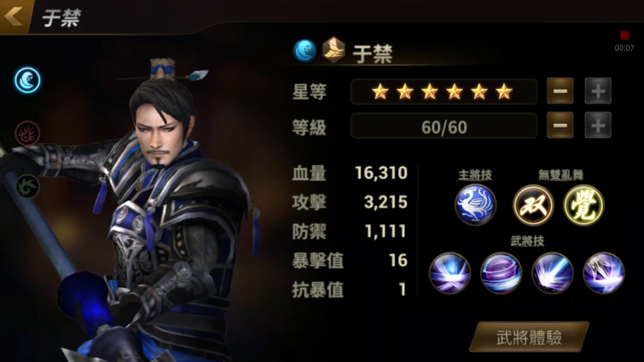644x362 pixels.
Task: Open the fourth 武將技 skill icon
Action: click(604, 273)
